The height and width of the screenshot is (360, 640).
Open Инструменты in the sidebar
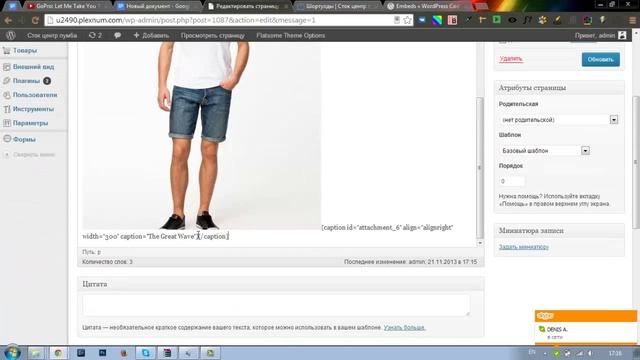click(34, 109)
